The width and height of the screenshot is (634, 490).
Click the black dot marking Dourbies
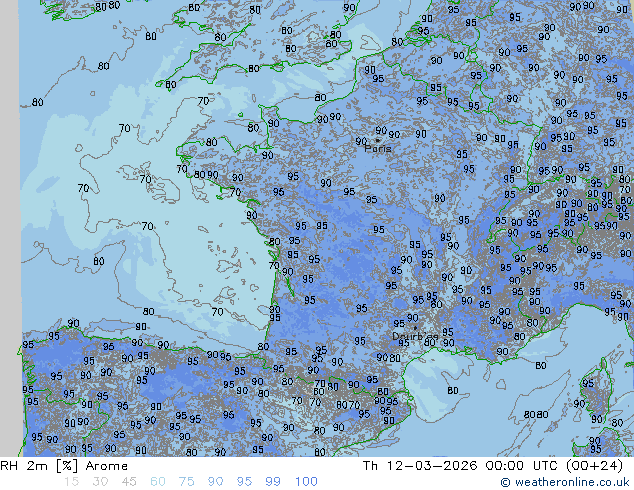point(415,328)
